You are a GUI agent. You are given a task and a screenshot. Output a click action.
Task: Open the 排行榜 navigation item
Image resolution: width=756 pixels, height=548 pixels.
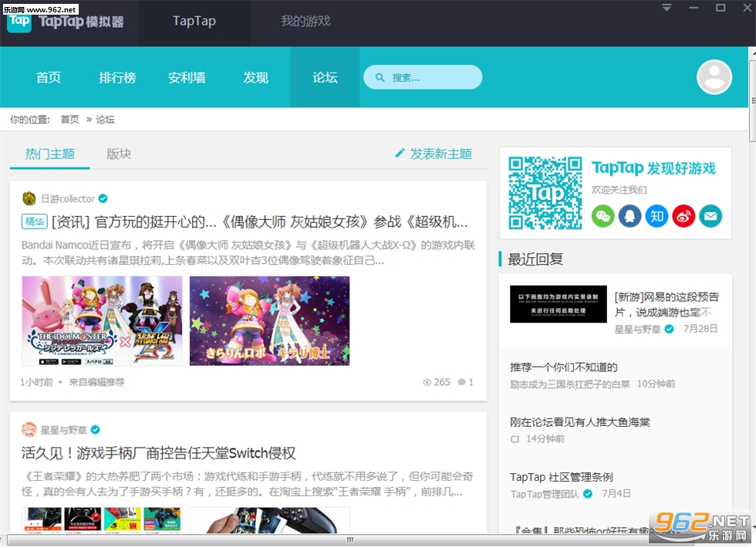pos(117,77)
